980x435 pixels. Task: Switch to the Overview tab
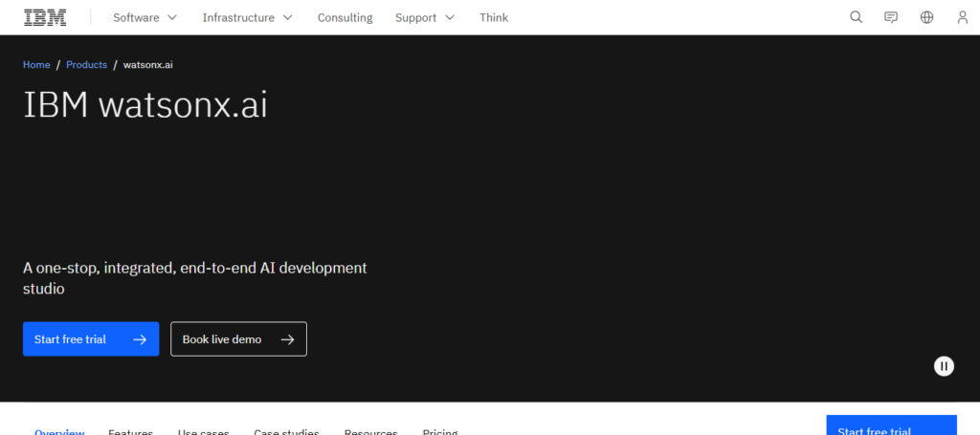click(x=59, y=430)
